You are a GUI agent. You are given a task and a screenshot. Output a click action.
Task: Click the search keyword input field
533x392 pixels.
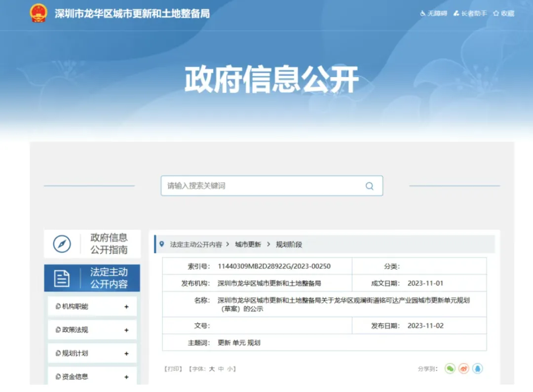(271, 186)
